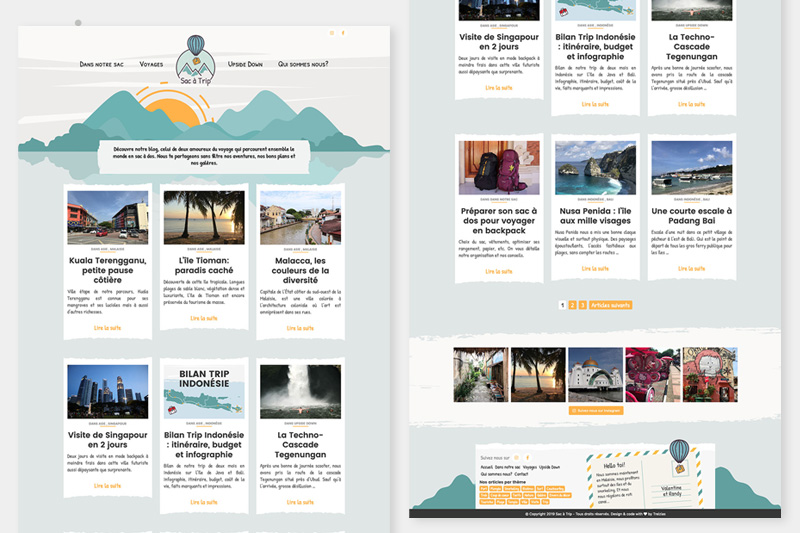Screen dimensions: 800x533
Task: Click Lire la suite under Singapour, left page
Action: pos(108,486)
